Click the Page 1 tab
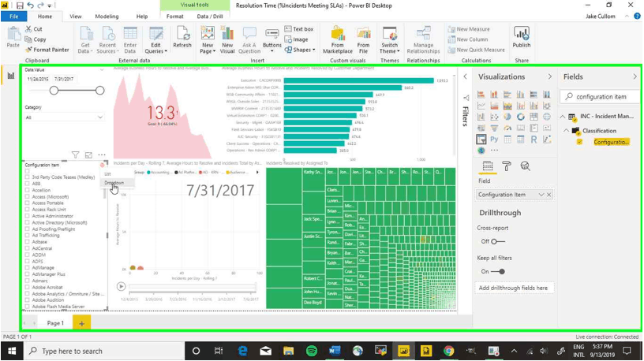The height and width of the screenshot is (361, 644). pyautogui.click(x=55, y=323)
